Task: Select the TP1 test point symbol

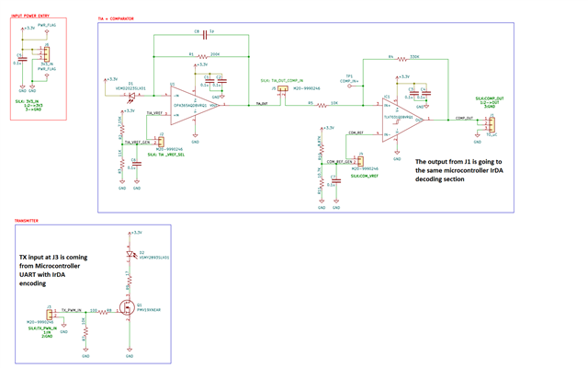Action: coord(350,86)
